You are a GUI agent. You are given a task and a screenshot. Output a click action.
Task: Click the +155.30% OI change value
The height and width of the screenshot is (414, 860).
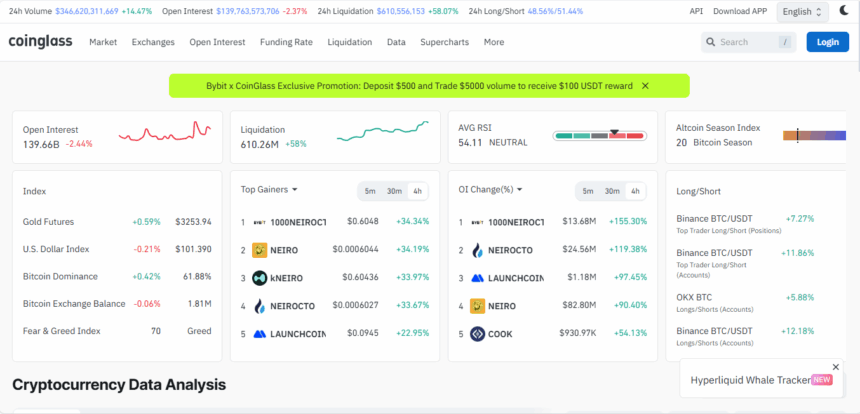pyautogui.click(x=628, y=222)
